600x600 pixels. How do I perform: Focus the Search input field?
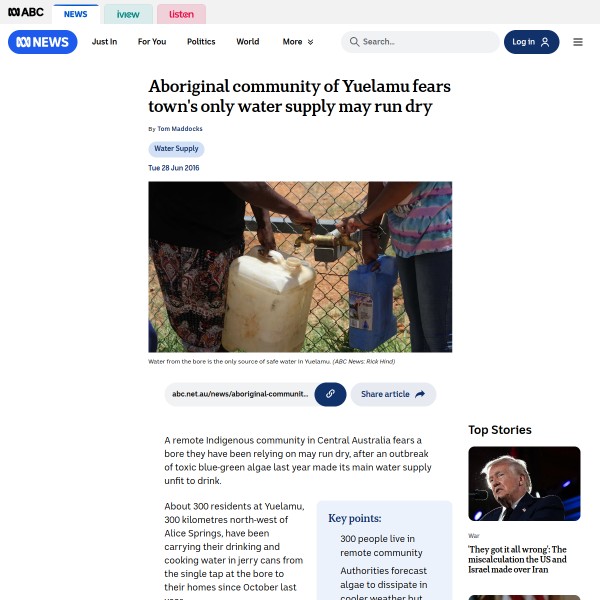(x=420, y=42)
